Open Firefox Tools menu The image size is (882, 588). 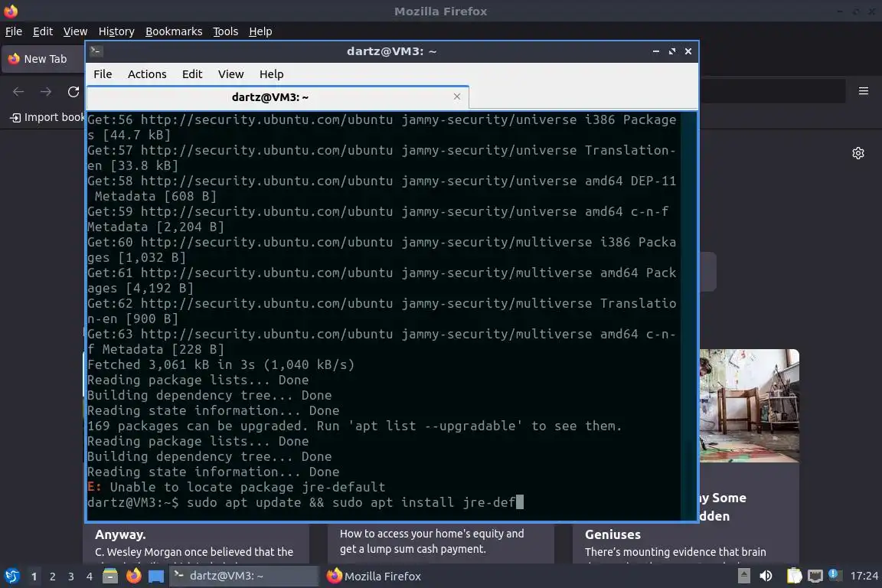click(x=226, y=31)
